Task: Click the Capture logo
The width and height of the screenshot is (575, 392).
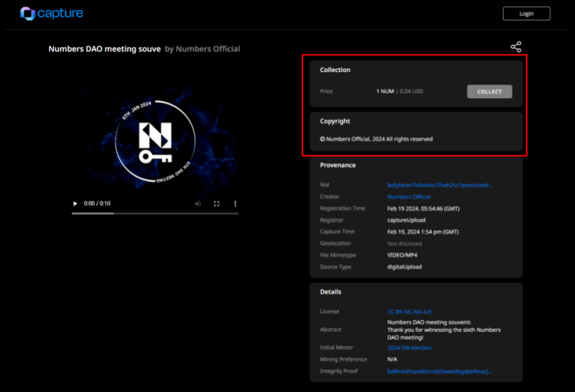Action: click(x=52, y=14)
